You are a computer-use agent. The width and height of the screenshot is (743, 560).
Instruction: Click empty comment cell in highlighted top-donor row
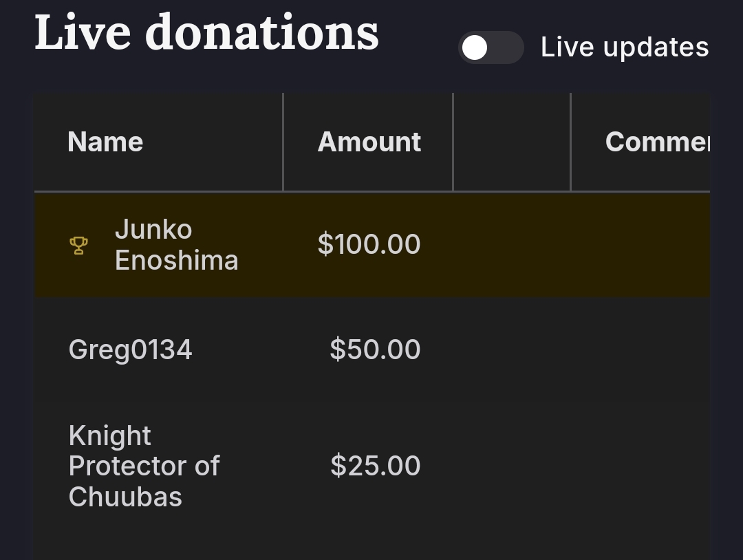coord(640,245)
